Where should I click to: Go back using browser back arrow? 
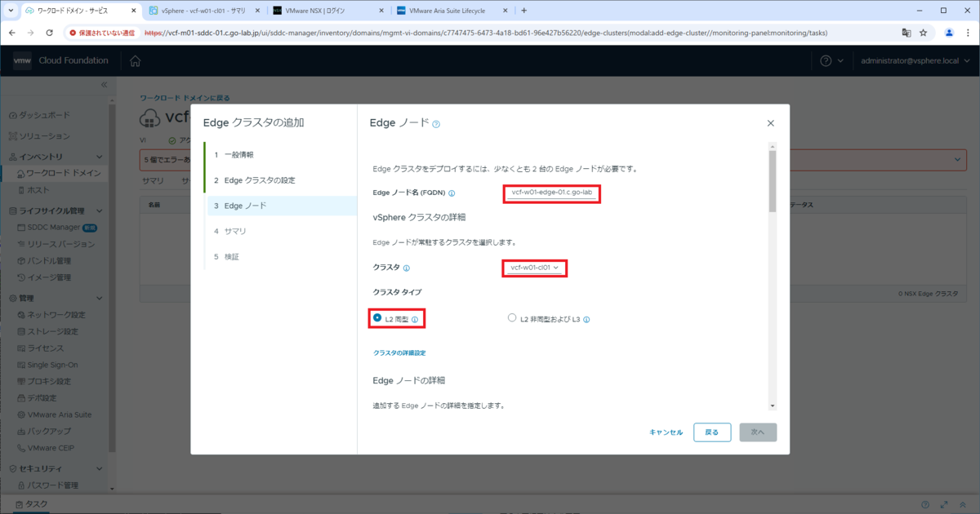pos(12,33)
